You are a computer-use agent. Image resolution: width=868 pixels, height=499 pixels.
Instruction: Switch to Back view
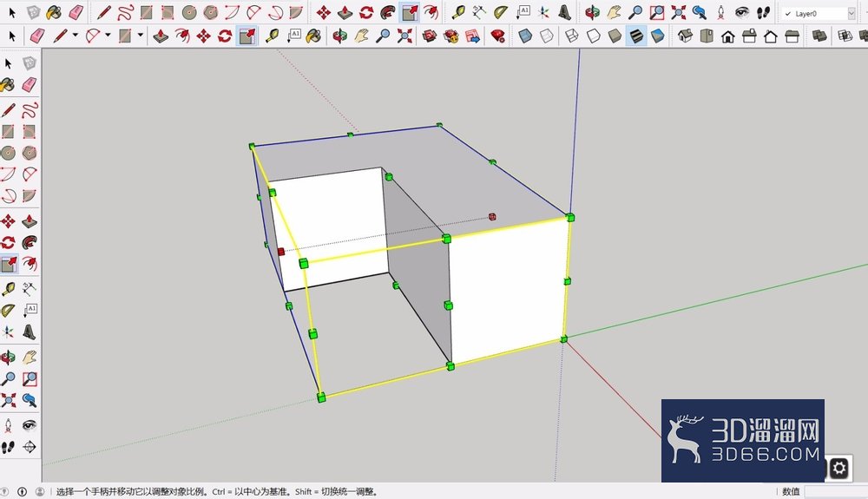(x=770, y=36)
